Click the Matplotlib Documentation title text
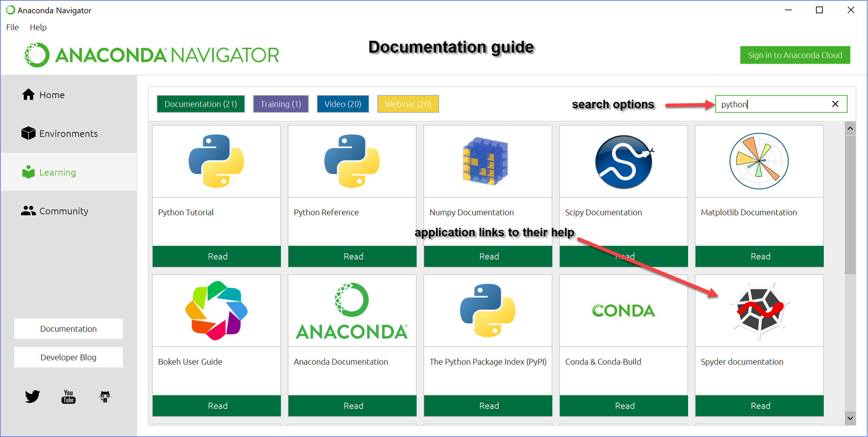 pos(749,212)
